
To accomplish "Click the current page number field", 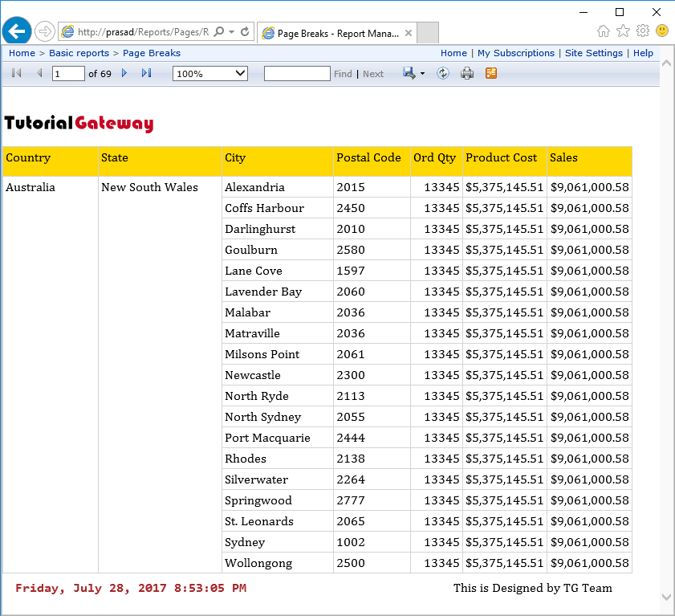I will pos(68,73).
